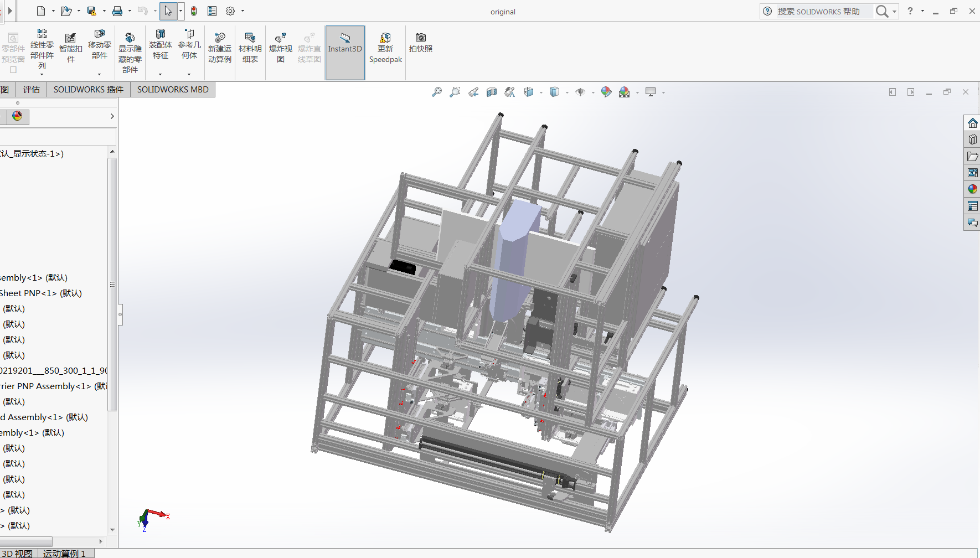980x558 pixels.
Task: Open the Section View tool
Action: [492, 92]
